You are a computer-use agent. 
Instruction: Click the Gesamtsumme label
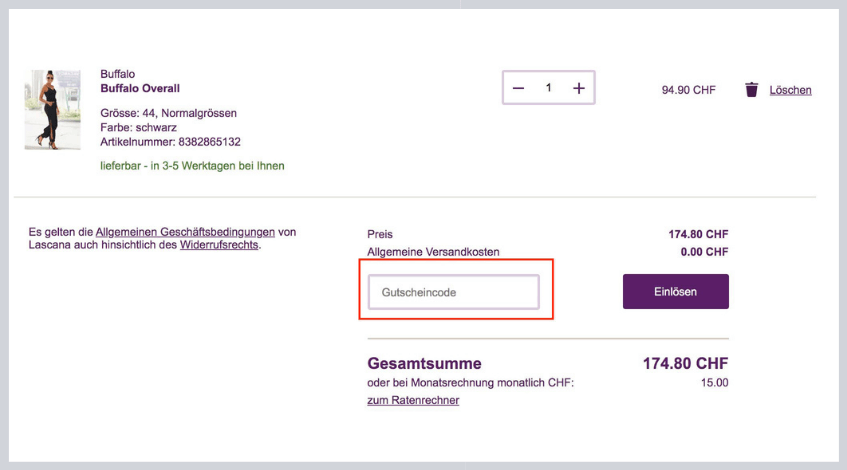tap(424, 364)
